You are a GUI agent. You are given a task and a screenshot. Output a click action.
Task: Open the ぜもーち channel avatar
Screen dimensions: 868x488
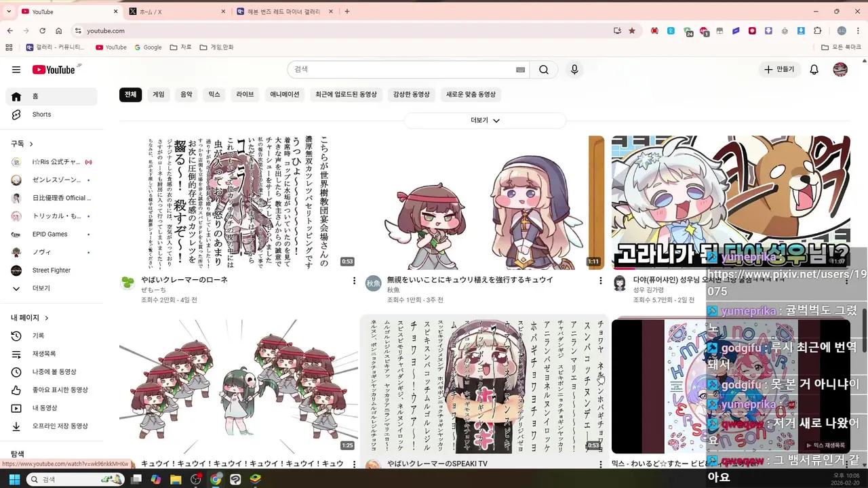(127, 283)
